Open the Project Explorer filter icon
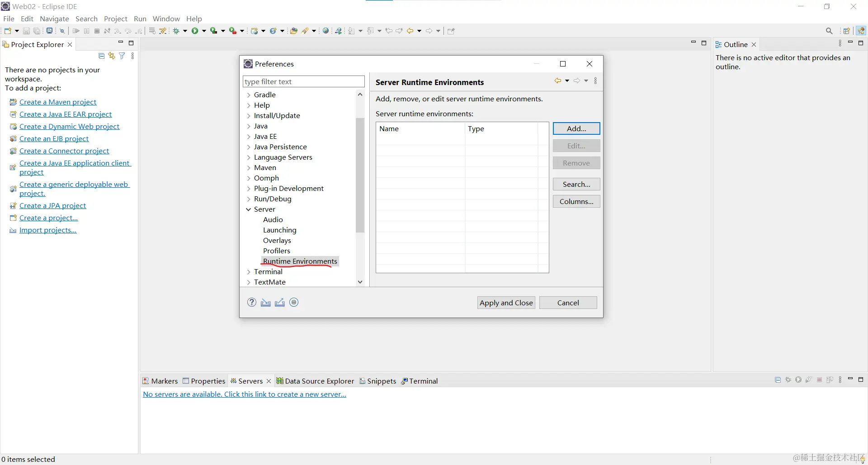 click(x=122, y=56)
